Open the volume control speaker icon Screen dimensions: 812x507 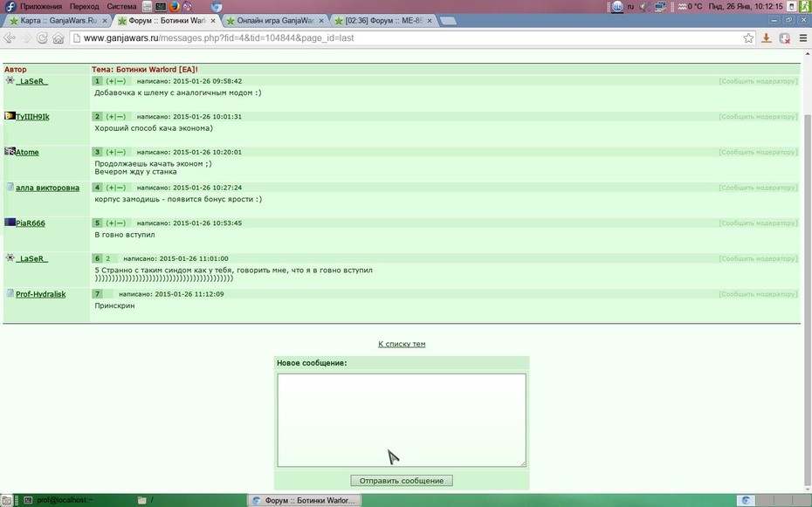644,6
